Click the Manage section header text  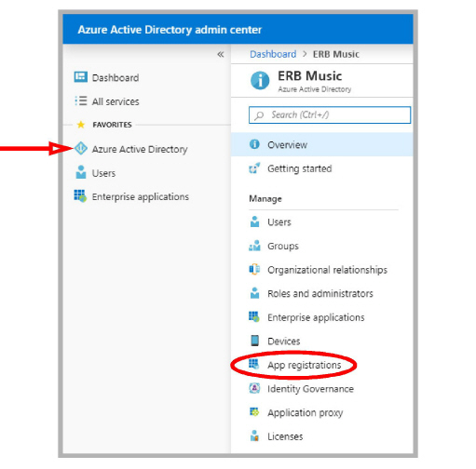click(x=265, y=199)
